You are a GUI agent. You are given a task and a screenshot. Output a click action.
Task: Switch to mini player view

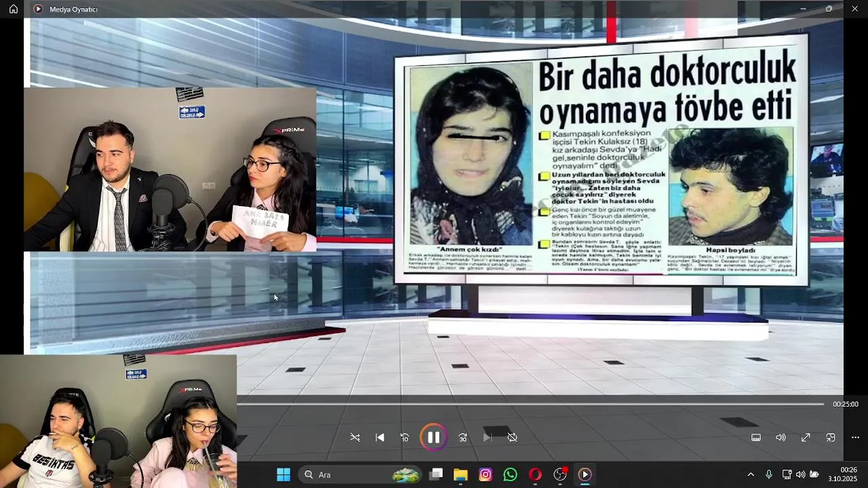831,438
